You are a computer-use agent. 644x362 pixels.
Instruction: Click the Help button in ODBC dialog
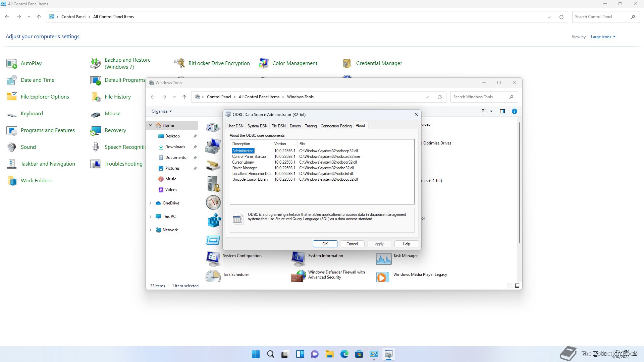point(406,244)
